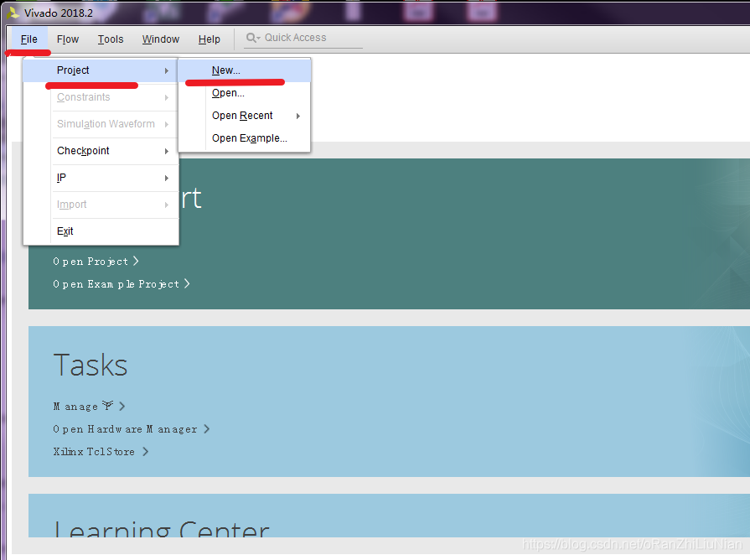Open the Window menu
This screenshot has height=560, width=750.
[161, 39]
